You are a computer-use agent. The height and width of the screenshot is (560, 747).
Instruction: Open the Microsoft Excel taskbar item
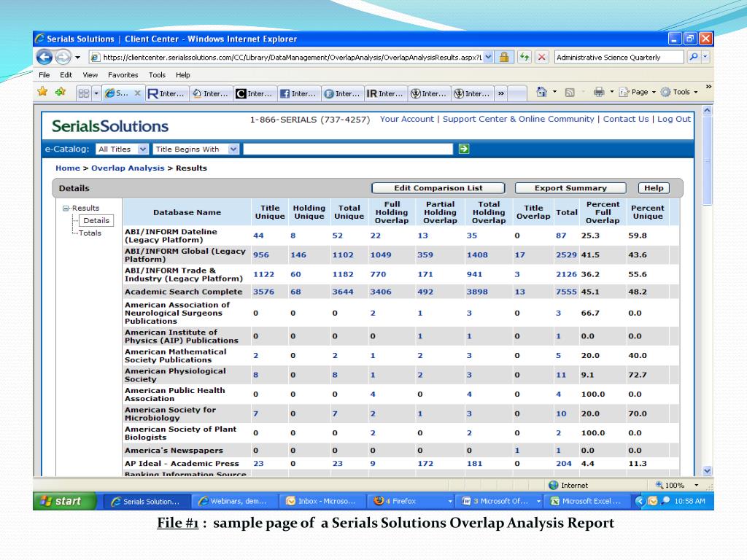pos(588,502)
